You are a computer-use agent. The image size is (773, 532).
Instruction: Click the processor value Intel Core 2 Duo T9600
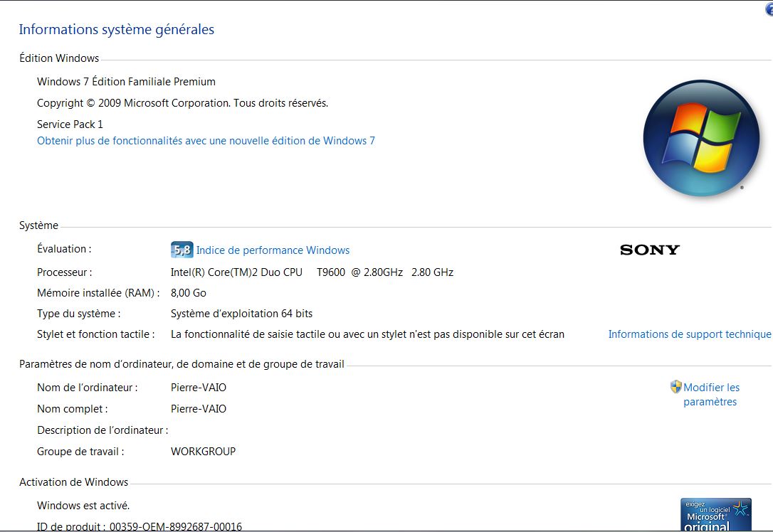click(x=312, y=272)
